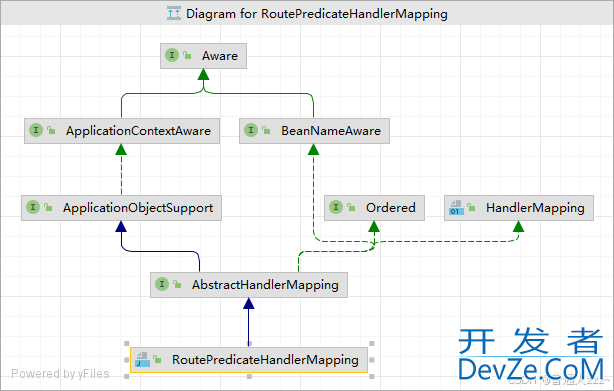
Task: Click the lock icon on AbstractHandlerMapping
Action: click(177, 284)
